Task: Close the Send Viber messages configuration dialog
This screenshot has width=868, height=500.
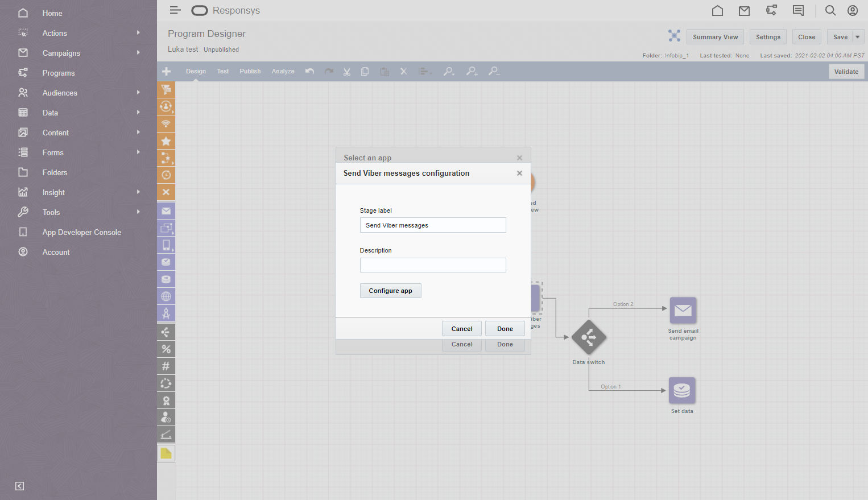Action: pos(519,173)
